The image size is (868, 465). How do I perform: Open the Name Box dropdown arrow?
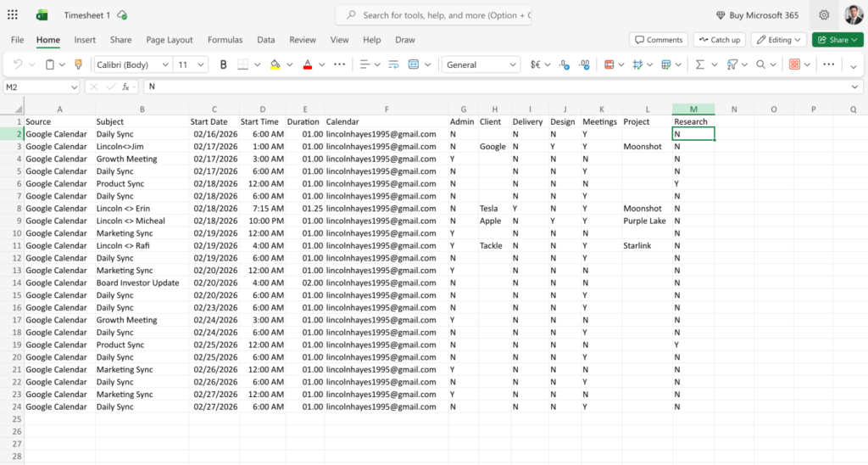(x=74, y=87)
